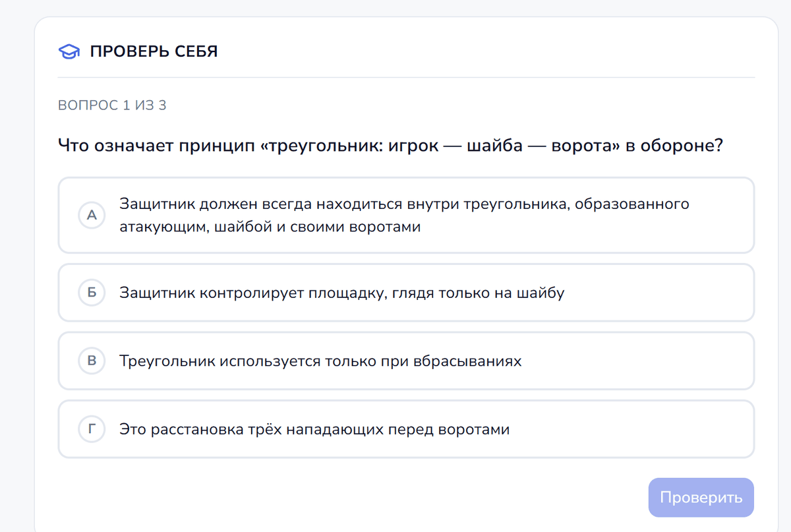Select answer Г about three forwards placement
The width and height of the screenshot is (791, 532).
[x=405, y=429]
